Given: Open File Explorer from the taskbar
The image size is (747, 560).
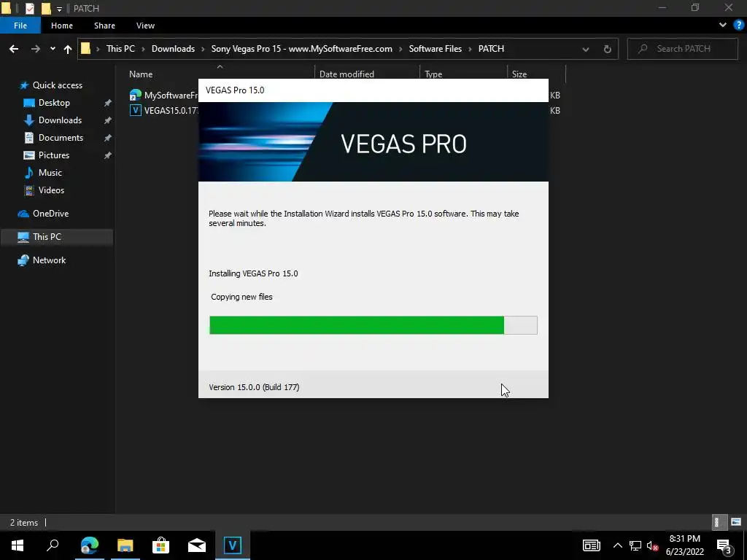Looking at the screenshot, I should click(125, 545).
